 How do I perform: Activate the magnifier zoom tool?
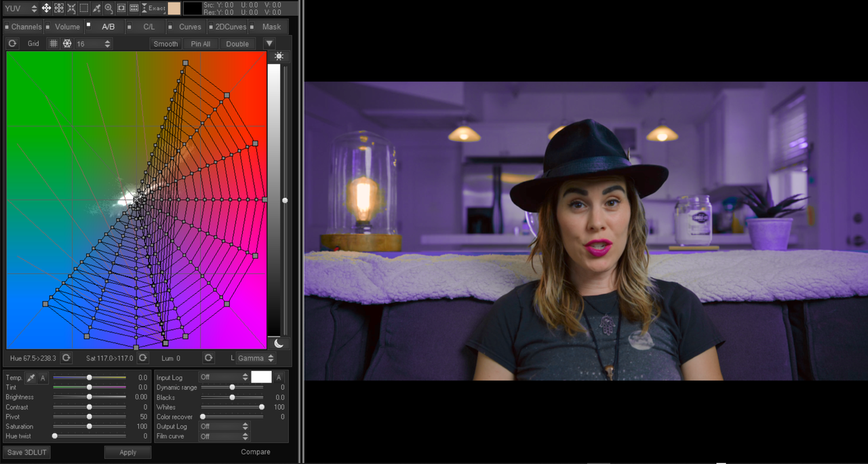108,8
